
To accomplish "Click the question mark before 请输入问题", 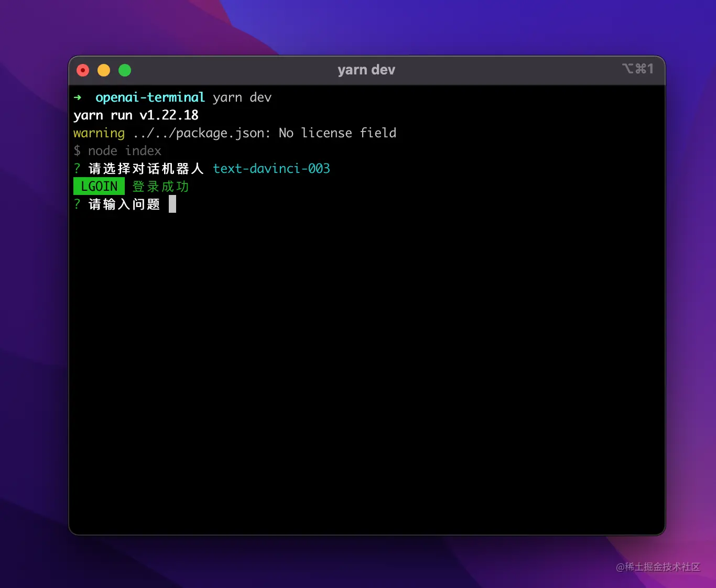I will pos(77,204).
